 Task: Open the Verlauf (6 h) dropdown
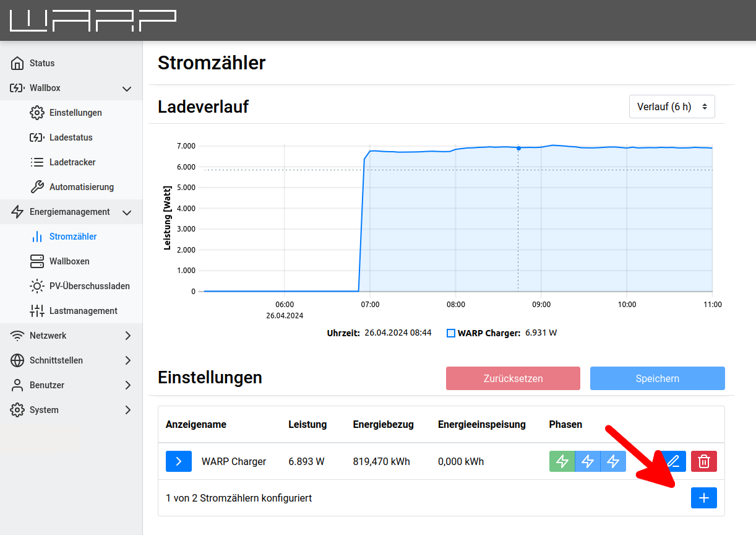(x=671, y=107)
